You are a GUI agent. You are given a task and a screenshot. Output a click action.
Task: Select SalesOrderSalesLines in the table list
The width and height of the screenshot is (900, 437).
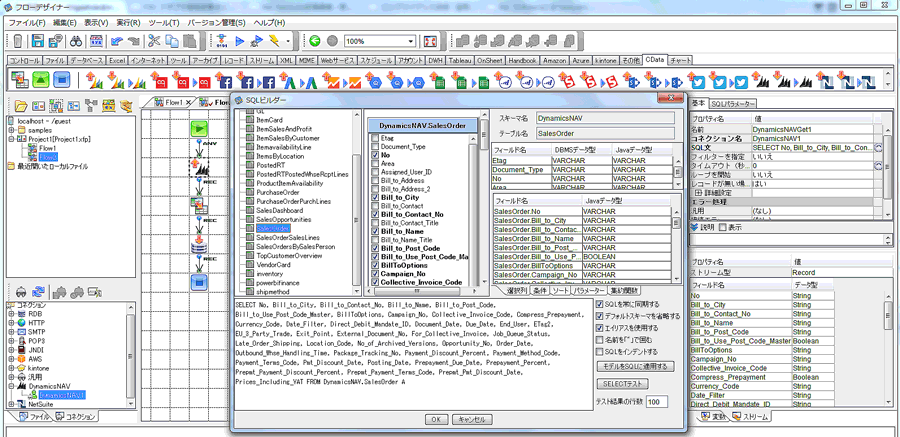[x=287, y=237]
